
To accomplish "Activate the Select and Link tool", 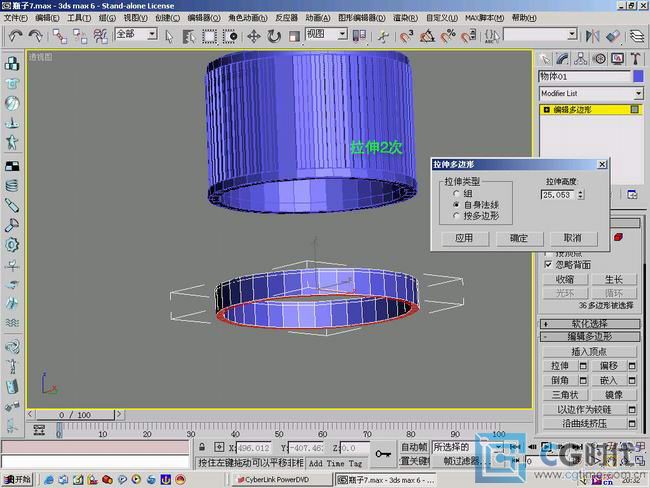I will click(x=60, y=36).
